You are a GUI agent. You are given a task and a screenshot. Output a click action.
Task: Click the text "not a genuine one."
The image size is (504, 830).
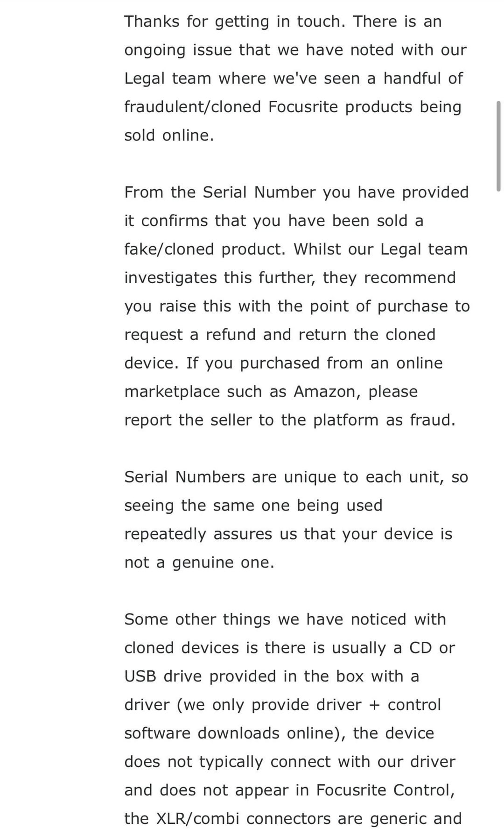[x=199, y=562]
